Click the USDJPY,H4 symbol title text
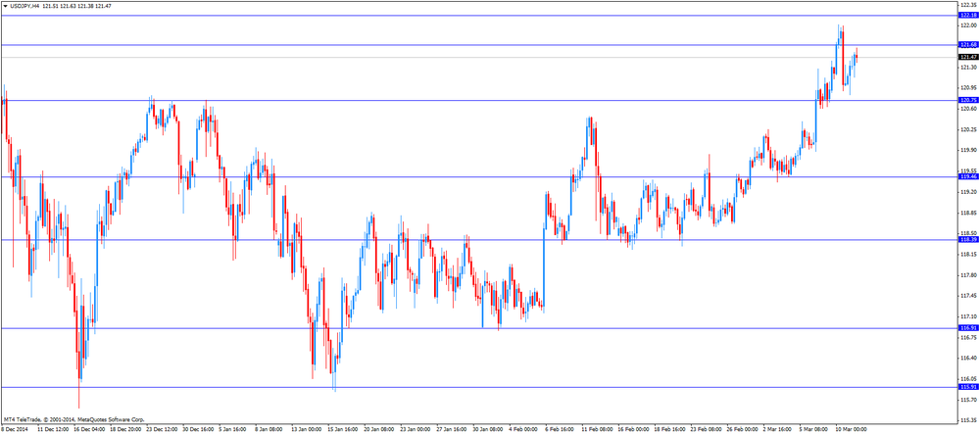This screenshot has height=434, width=980. (x=25, y=5)
